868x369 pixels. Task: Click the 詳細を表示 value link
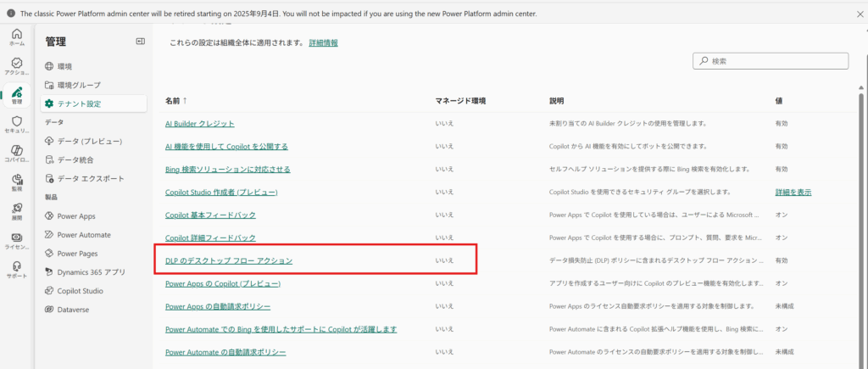pyautogui.click(x=793, y=193)
